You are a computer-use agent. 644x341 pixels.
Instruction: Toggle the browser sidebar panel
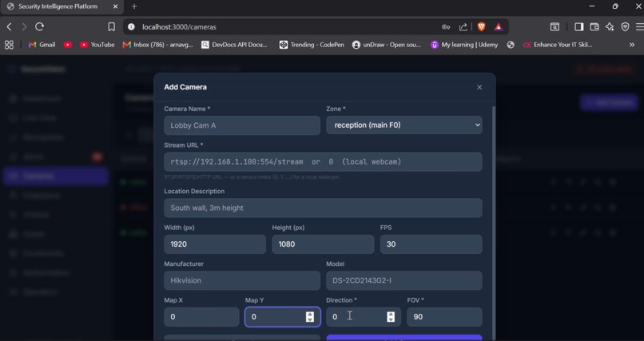click(578, 26)
